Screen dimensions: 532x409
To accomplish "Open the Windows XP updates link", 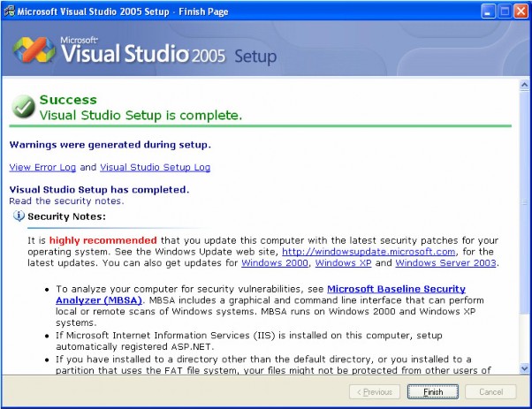I will (344, 263).
